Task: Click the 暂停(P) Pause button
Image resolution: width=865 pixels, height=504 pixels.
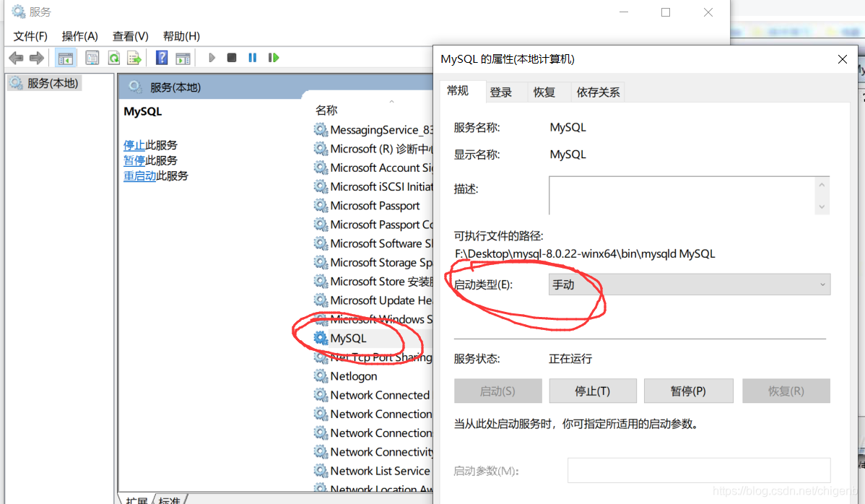Action: [688, 391]
